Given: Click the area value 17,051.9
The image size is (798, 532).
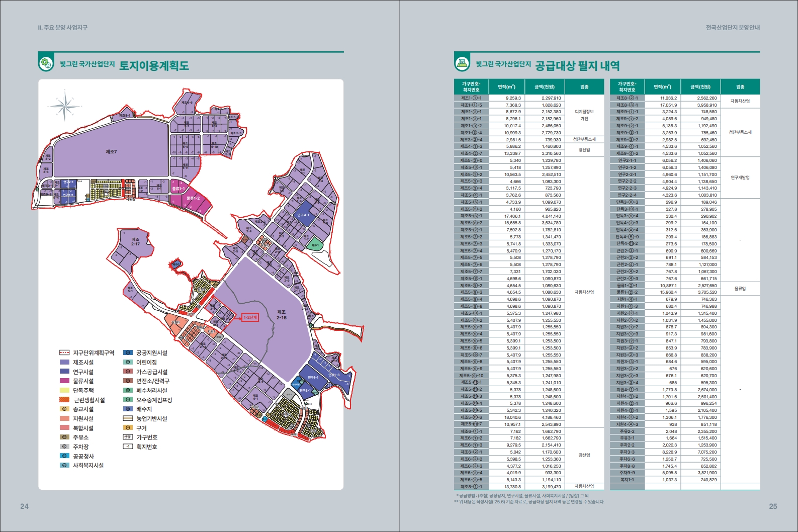Looking at the screenshot, I should 668,105.
